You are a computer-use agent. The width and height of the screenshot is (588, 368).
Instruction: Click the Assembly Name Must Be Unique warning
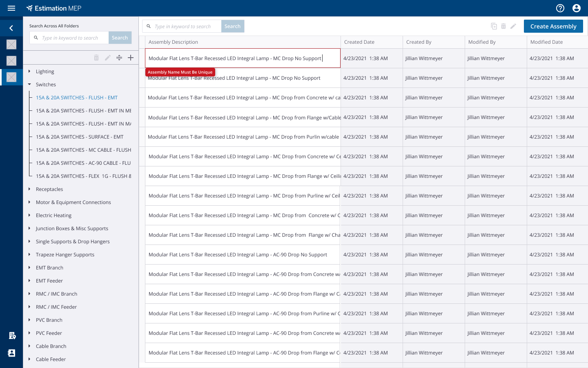[x=180, y=72]
